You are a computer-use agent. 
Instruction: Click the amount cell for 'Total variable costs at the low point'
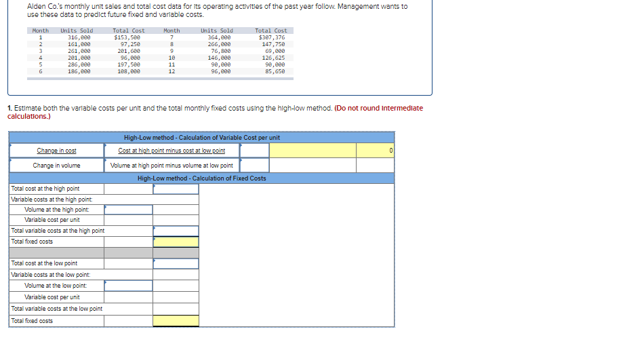click(x=176, y=309)
